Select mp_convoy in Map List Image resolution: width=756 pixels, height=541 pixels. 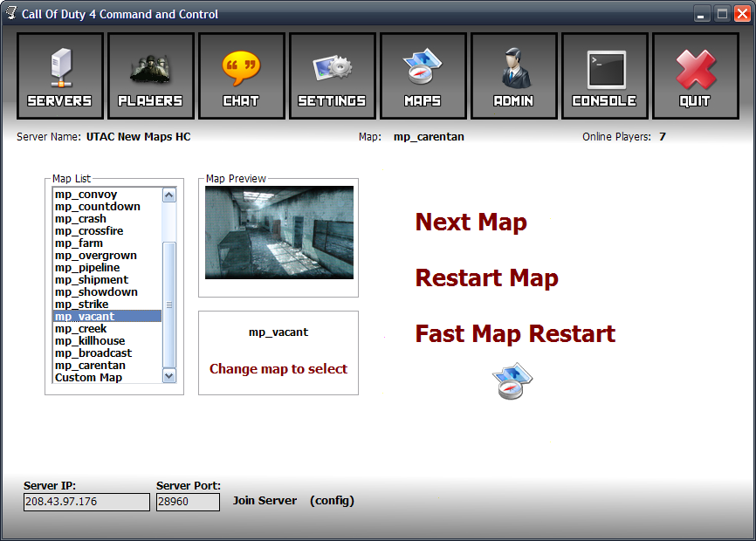pyautogui.click(x=107, y=194)
